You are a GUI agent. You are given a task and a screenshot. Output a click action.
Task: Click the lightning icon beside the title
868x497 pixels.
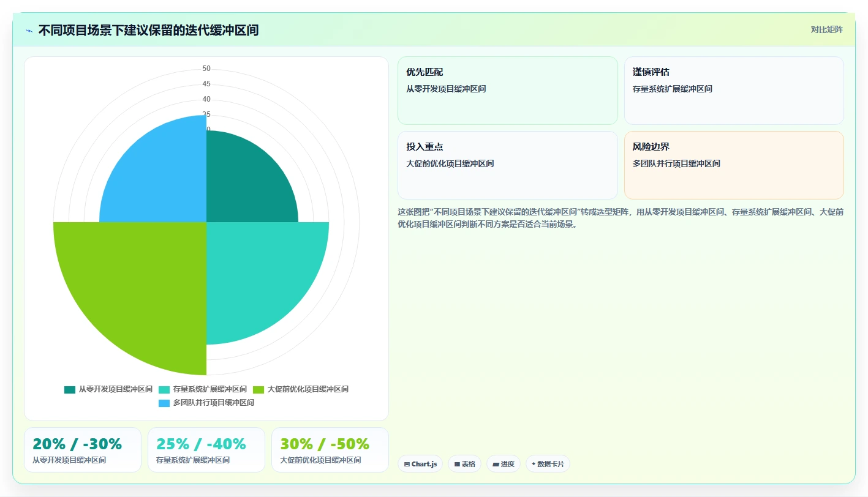(x=29, y=31)
